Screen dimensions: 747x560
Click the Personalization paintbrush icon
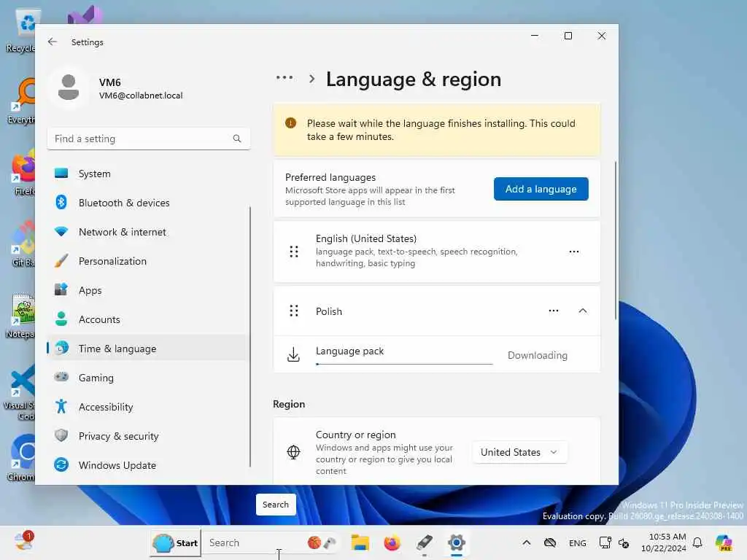61,261
